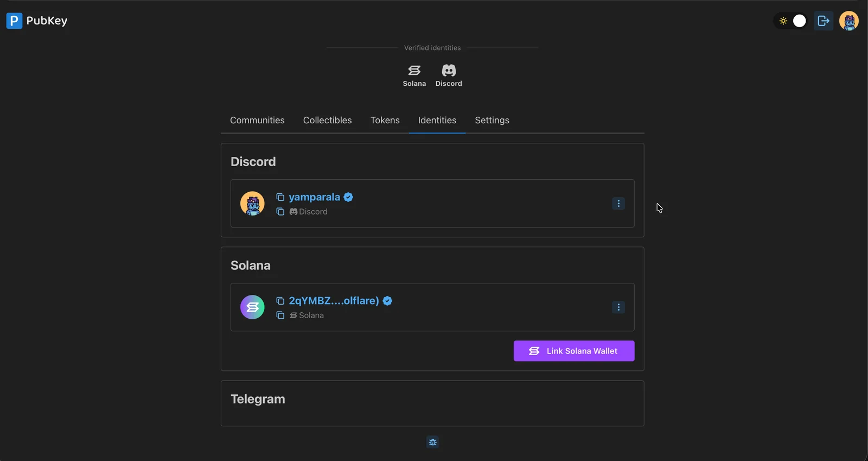Open the Settings tab
Screen dimensions: 868x461
[x=492, y=120]
